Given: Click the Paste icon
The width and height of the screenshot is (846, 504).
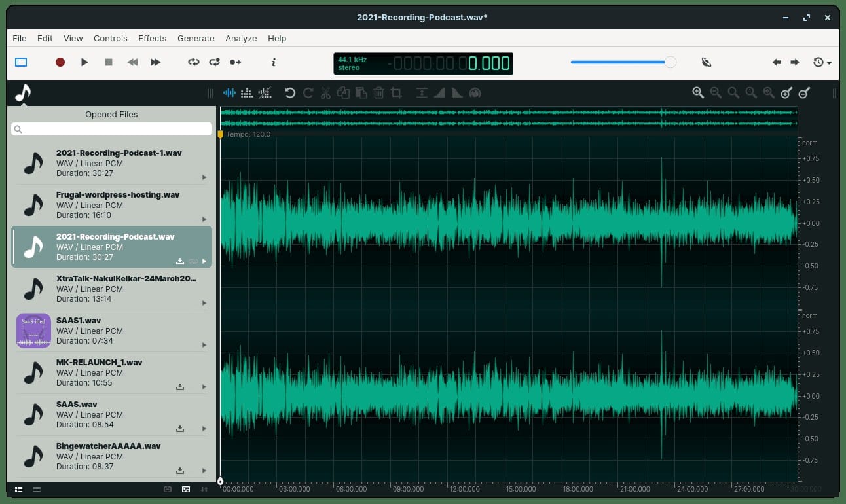Looking at the screenshot, I should [361, 93].
